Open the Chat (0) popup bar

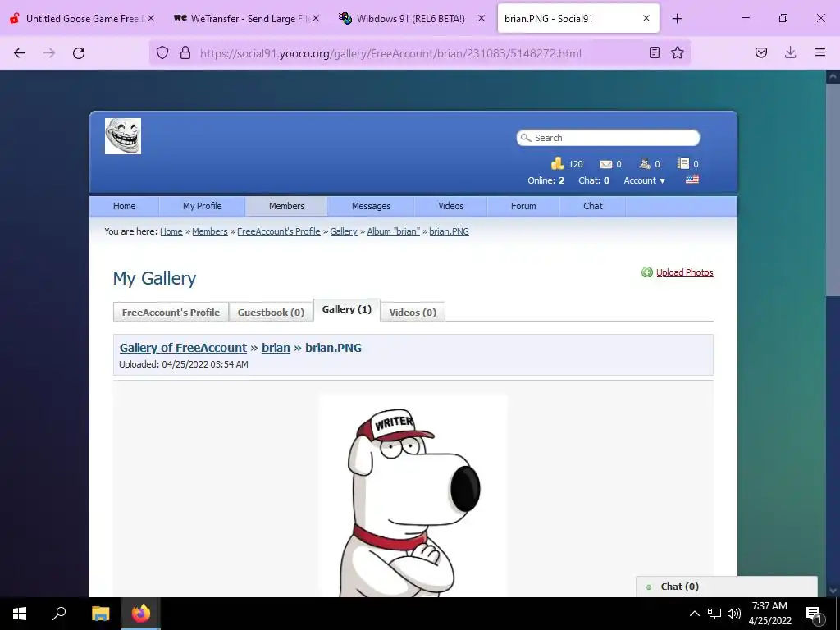point(727,587)
